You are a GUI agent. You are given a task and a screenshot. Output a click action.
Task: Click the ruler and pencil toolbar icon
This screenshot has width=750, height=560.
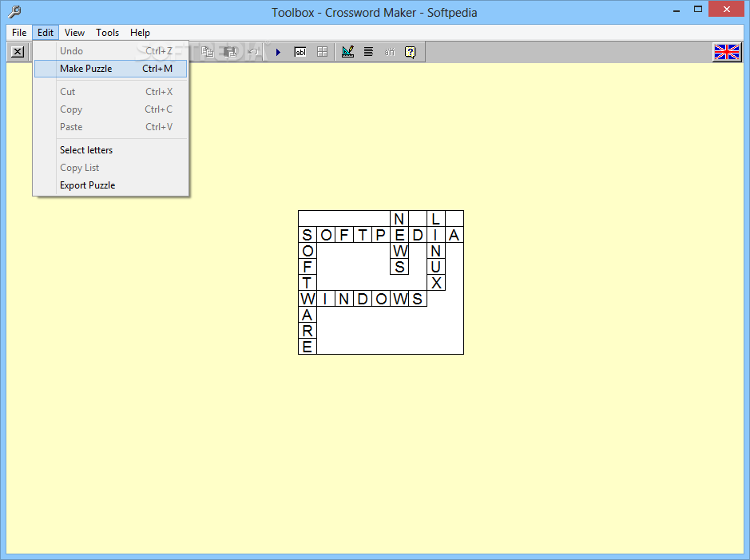tap(347, 52)
